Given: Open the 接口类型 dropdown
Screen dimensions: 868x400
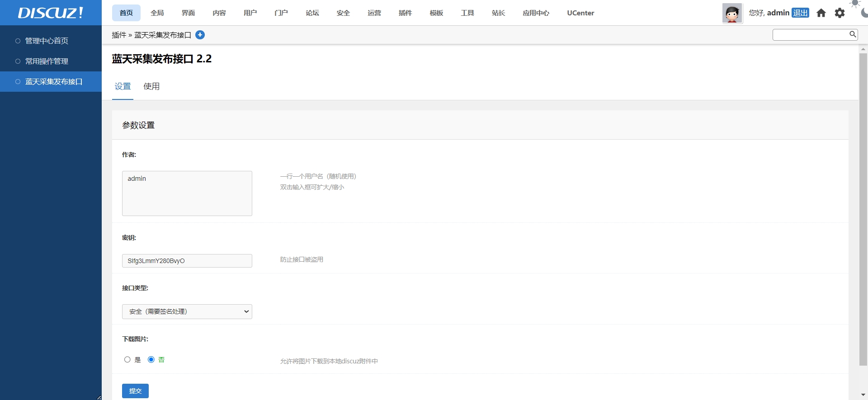Looking at the screenshot, I should pyautogui.click(x=187, y=311).
